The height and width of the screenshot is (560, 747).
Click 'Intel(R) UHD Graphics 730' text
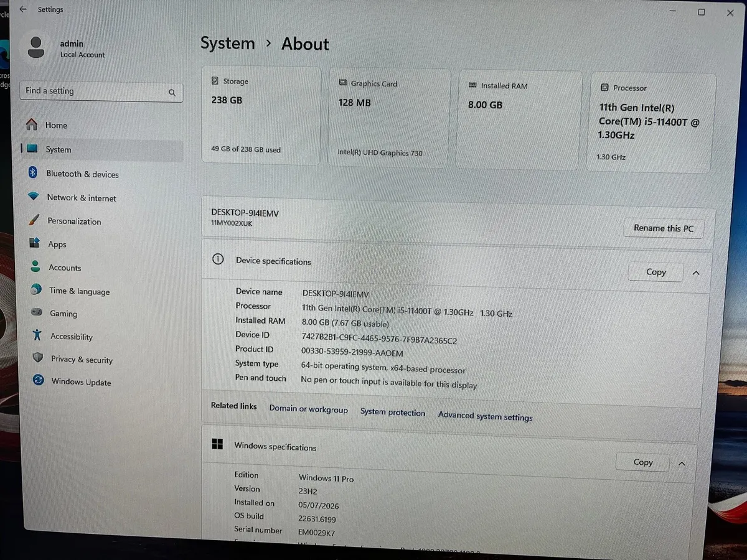click(x=380, y=152)
